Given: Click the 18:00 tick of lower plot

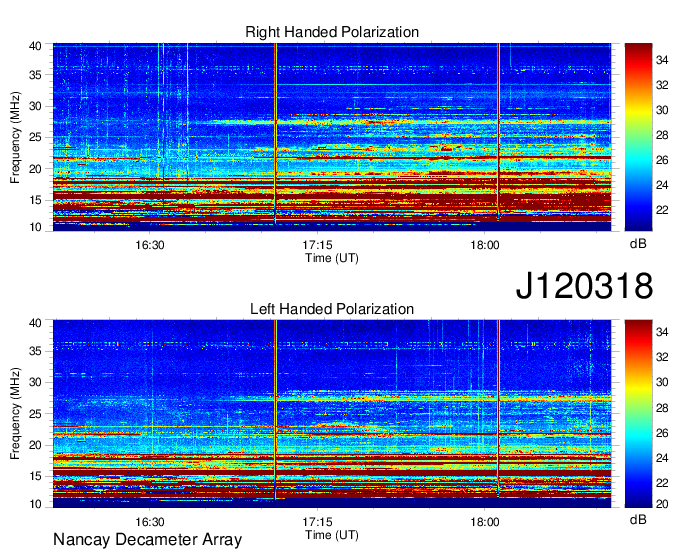Looking at the screenshot, I should [x=485, y=522].
